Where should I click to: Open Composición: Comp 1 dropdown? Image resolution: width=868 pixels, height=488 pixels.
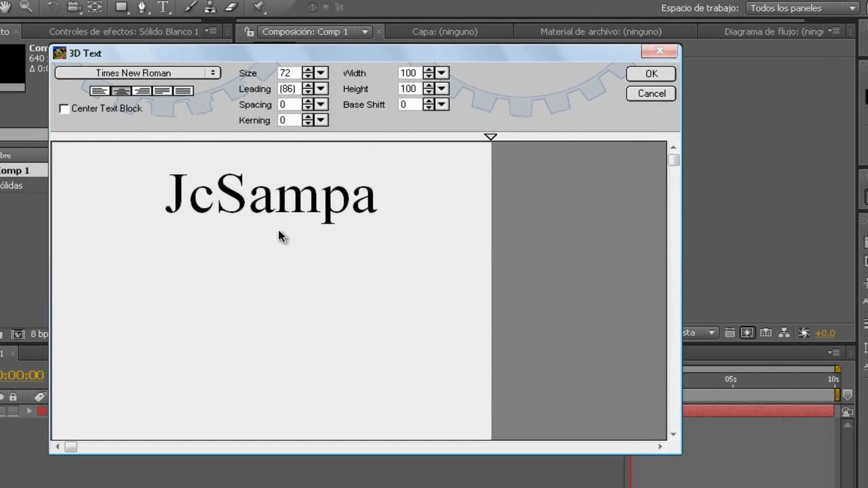365,32
